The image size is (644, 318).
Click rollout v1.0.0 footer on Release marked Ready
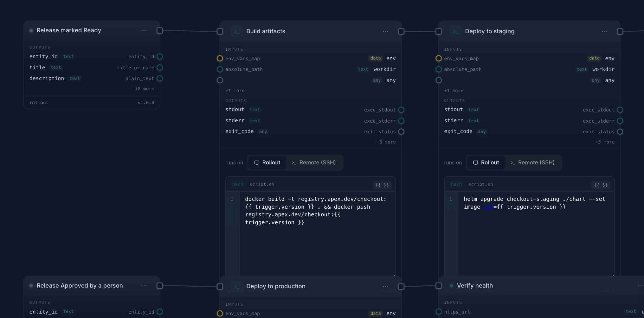[x=92, y=103]
